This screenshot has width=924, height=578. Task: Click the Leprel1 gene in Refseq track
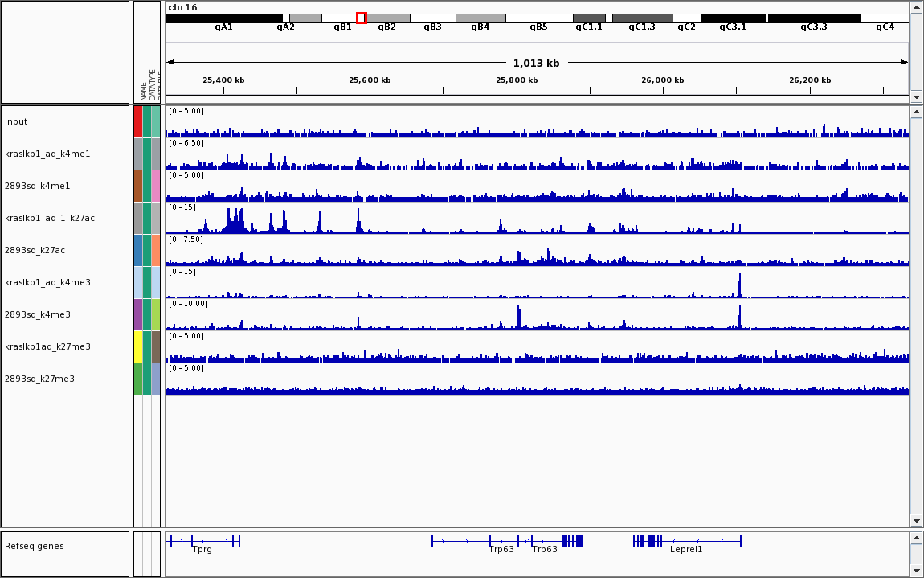coord(686,541)
